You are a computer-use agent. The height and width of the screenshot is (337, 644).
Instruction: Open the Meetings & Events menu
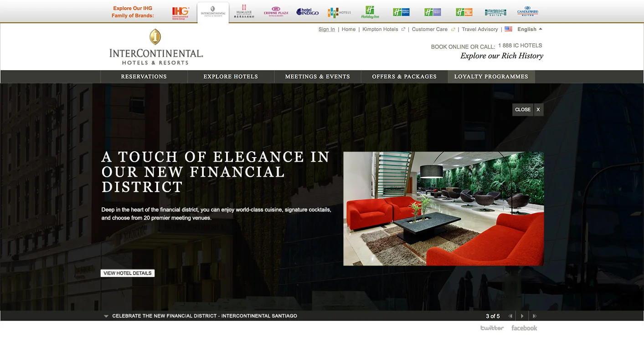pos(318,77)
